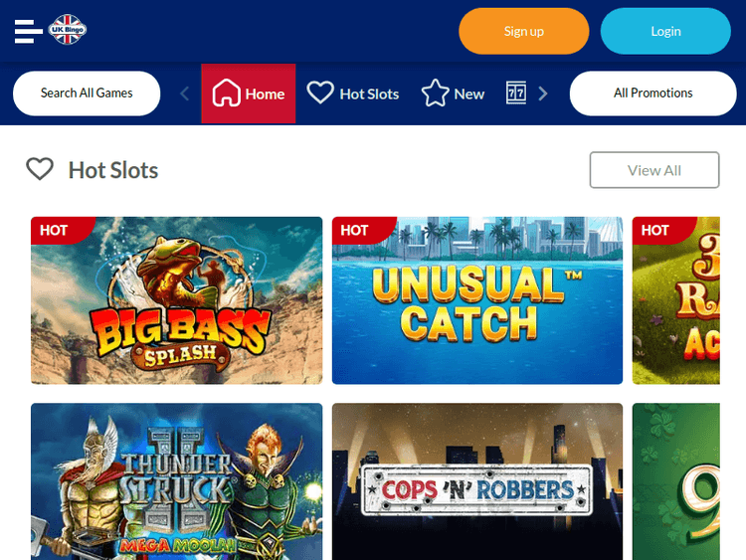Viewport: 746px width, 560px height.
Task: Click the slot machine 77 icon
Action: [515, 93]
